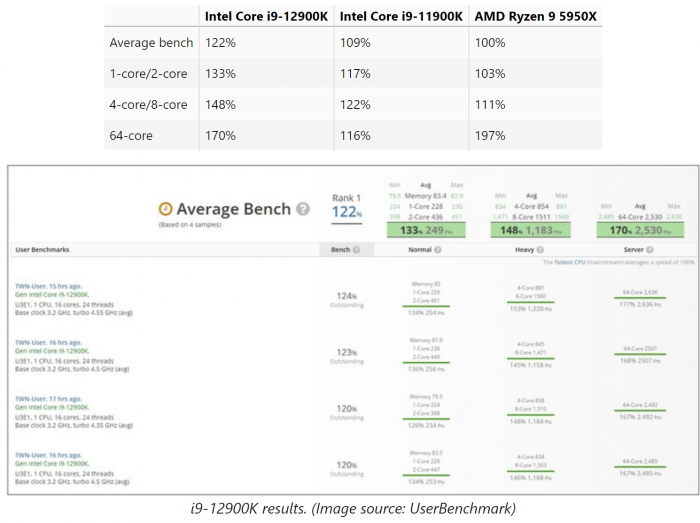Image resolution: width=700 pixels, height=523 pixels.
Task: Click the User Benchmarks column header
Action: coord(41,248)
